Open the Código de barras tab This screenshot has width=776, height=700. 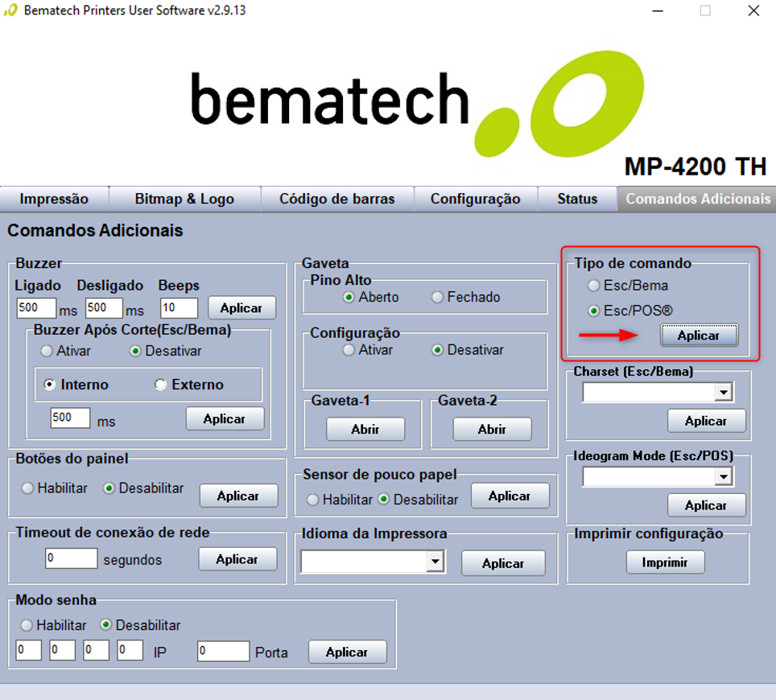click(x=337, y=199)
